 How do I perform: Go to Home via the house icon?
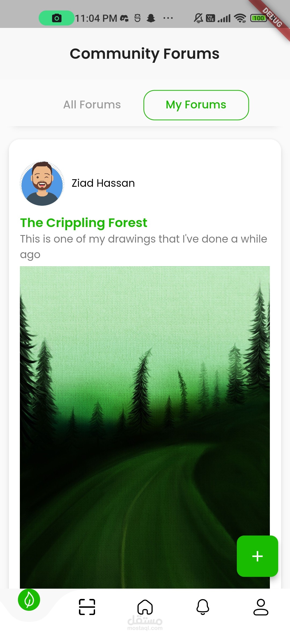pyautogui.click(x=145, y=607)
